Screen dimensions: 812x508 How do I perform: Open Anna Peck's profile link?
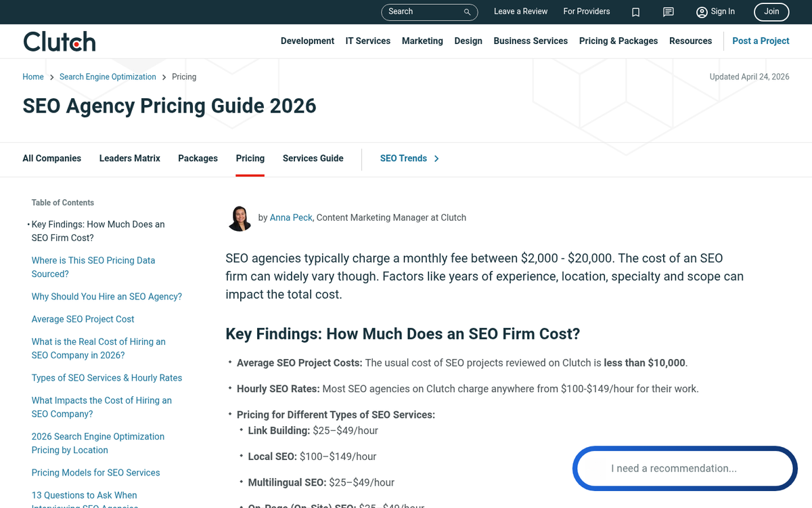[291, 217]
